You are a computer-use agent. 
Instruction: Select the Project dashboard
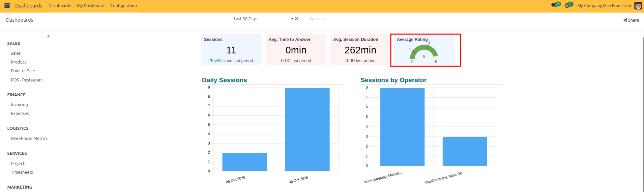[18, 163]
